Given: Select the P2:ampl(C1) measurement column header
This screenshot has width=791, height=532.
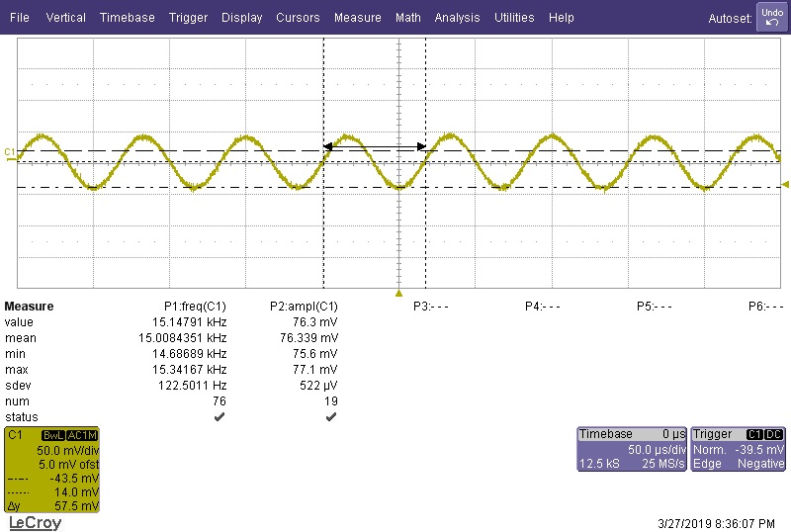Looking at the screenshot, I should [304, 307].
